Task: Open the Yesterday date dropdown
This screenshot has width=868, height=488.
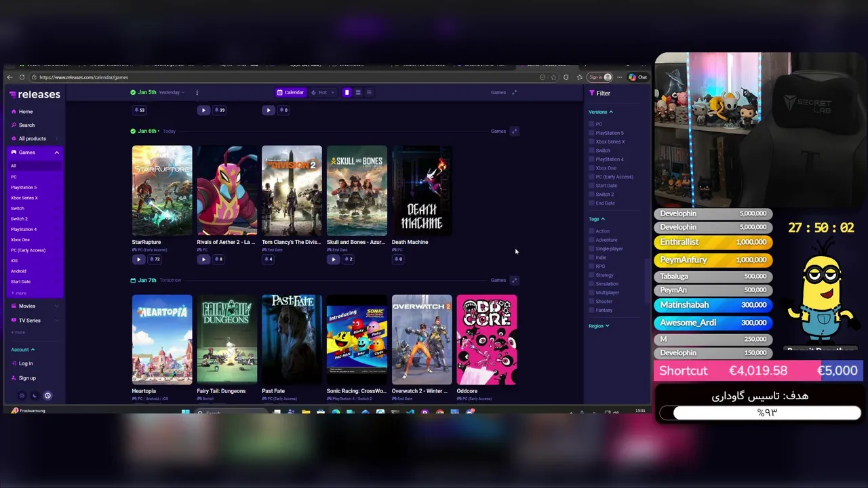Action: [172, 92]
